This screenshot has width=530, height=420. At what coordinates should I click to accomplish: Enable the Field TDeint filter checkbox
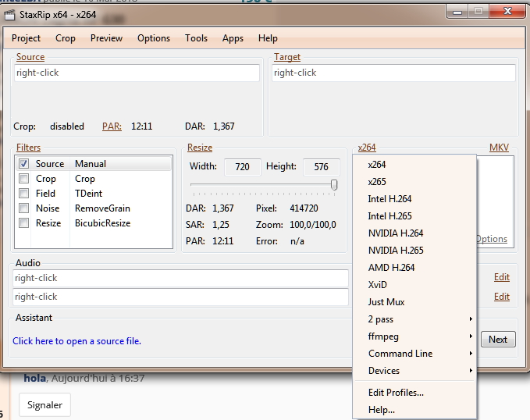(x=23, y=193)
